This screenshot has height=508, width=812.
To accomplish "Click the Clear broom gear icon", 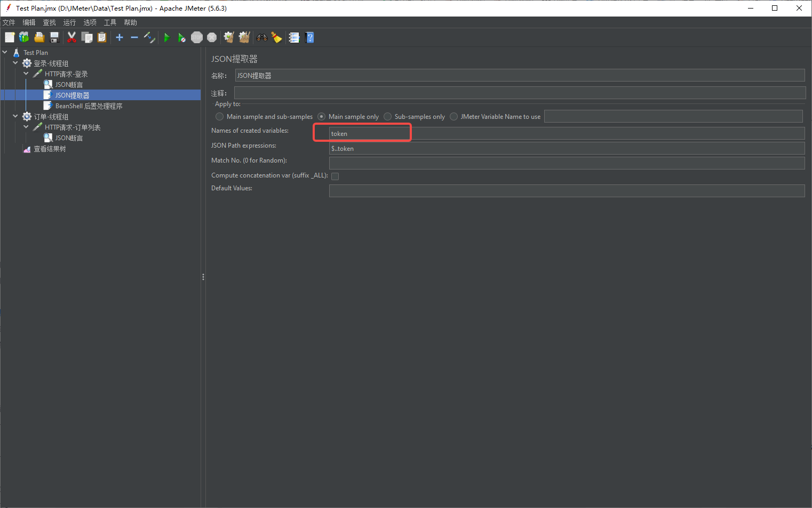I will [229, 37].
